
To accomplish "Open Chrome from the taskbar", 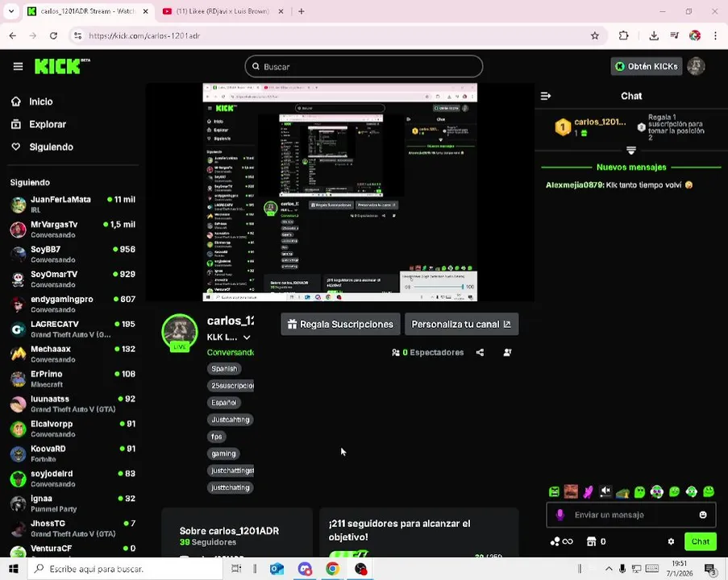I will point(332,569).
